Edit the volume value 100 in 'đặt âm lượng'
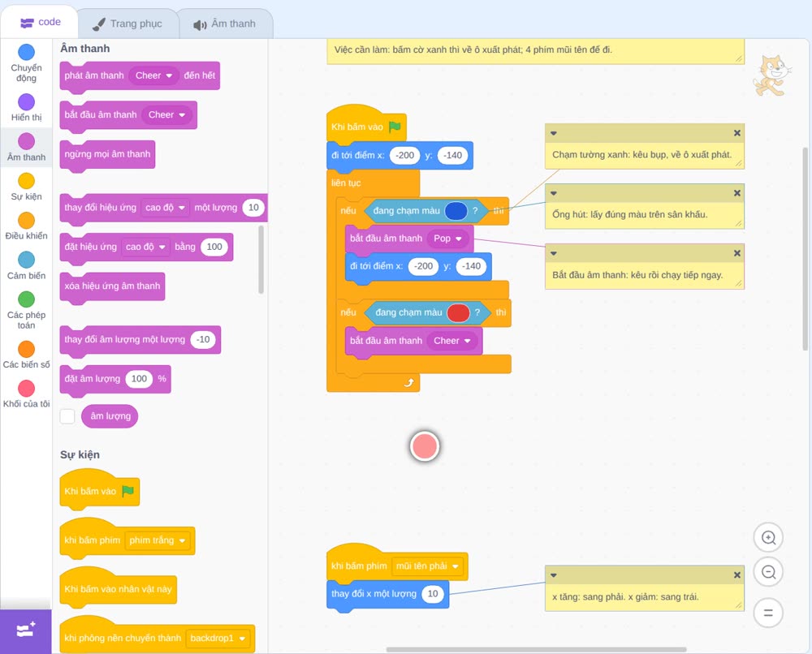Screen dimensions: 812x654 (x=139, y=379)
